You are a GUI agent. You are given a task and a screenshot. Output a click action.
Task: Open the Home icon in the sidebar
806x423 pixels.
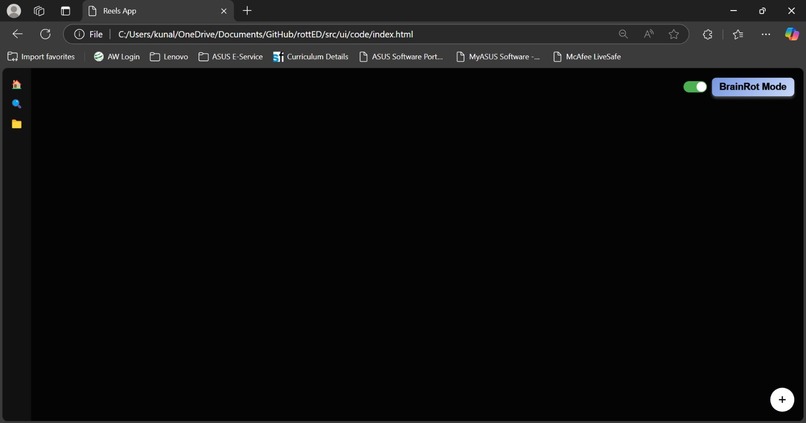point(16,84)
